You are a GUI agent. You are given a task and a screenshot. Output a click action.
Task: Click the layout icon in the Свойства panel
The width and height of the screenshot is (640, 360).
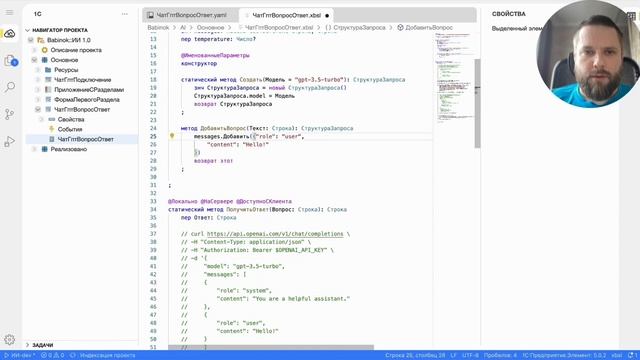tap(631, 15)
